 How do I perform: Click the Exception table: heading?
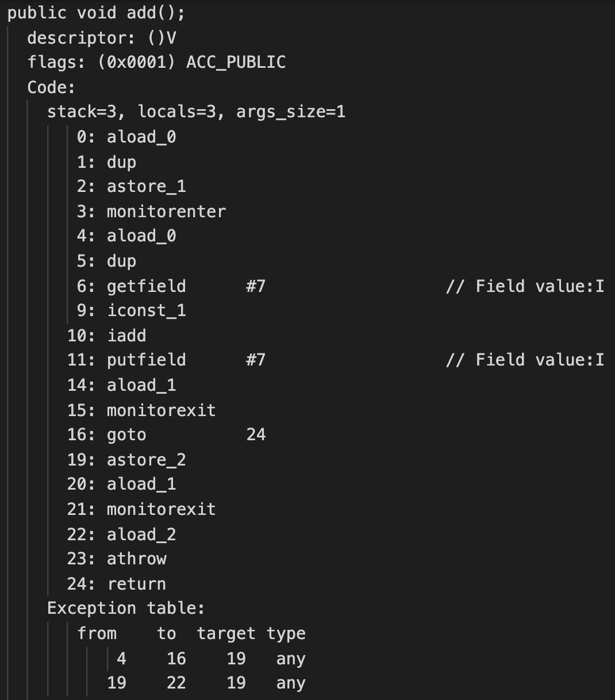click(126, 608)
